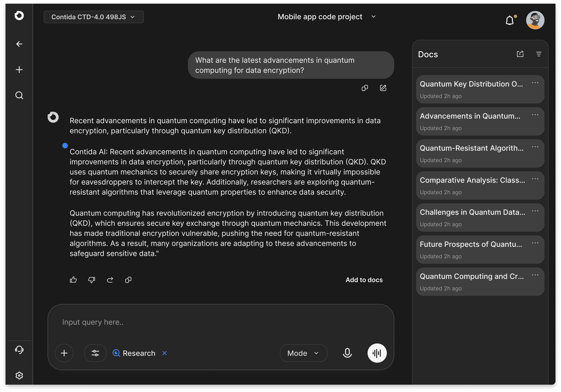
Task: Click the query input field
Action: 220,322
